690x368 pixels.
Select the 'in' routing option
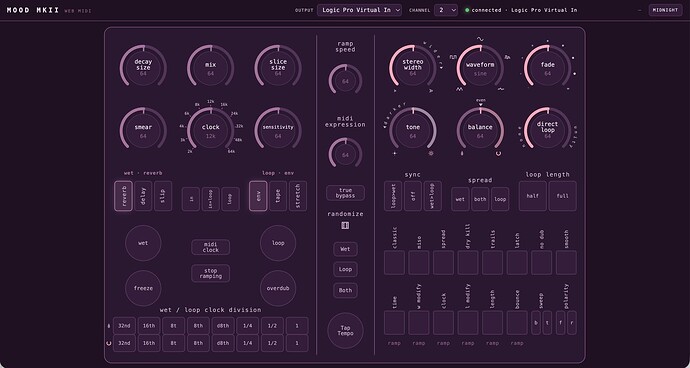pyautogui.click(x=191, y=199)
